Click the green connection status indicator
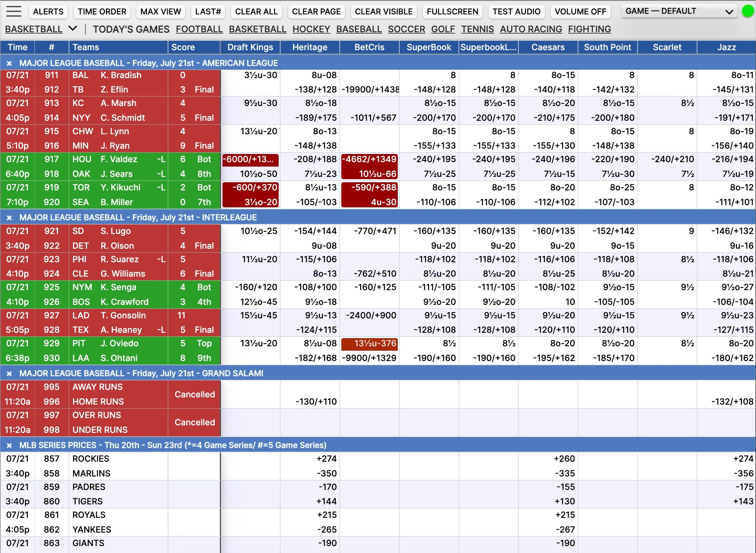This screenshot has width=756, height=553. click(x=747, y=11)
